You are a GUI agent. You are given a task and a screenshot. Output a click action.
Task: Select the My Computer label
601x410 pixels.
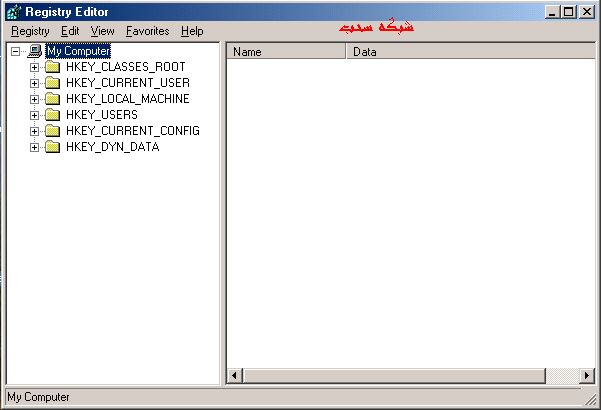(x=78, y=51)
